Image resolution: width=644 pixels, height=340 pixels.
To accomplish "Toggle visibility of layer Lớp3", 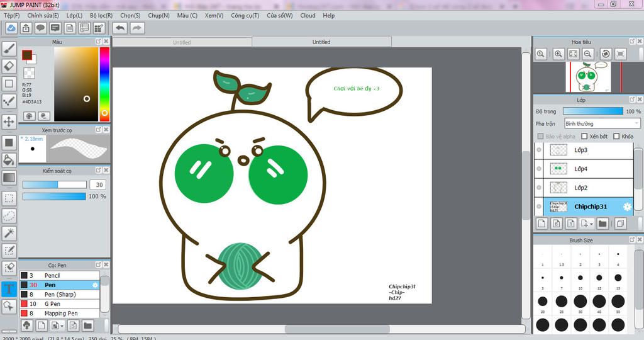I will tap(539, 150).
